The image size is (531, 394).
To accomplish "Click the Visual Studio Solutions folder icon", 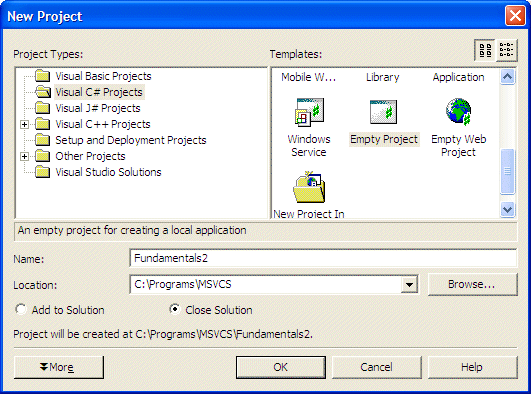I will [43, 172].
